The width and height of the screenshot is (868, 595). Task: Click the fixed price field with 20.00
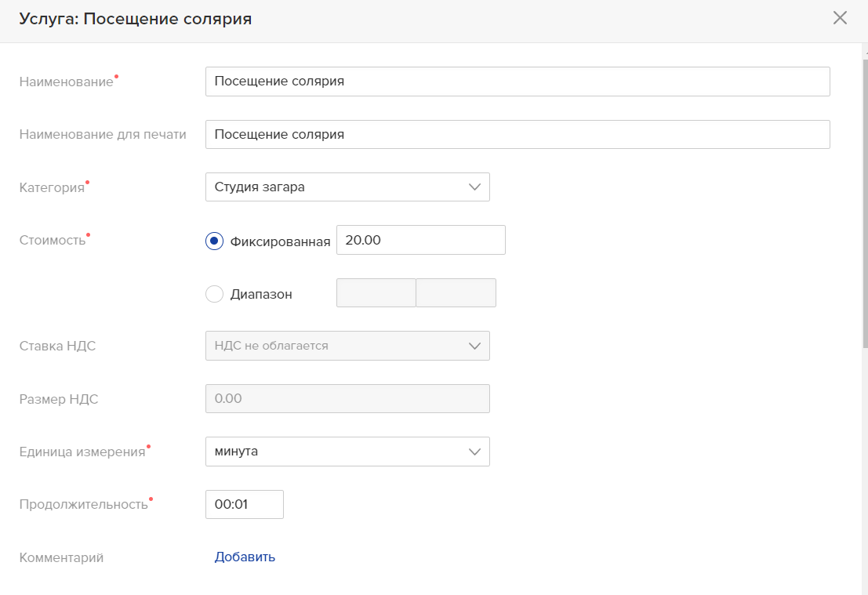420,241
